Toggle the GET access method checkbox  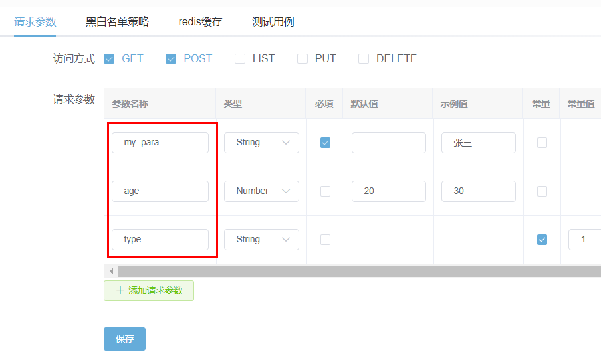tap(110, 58)
